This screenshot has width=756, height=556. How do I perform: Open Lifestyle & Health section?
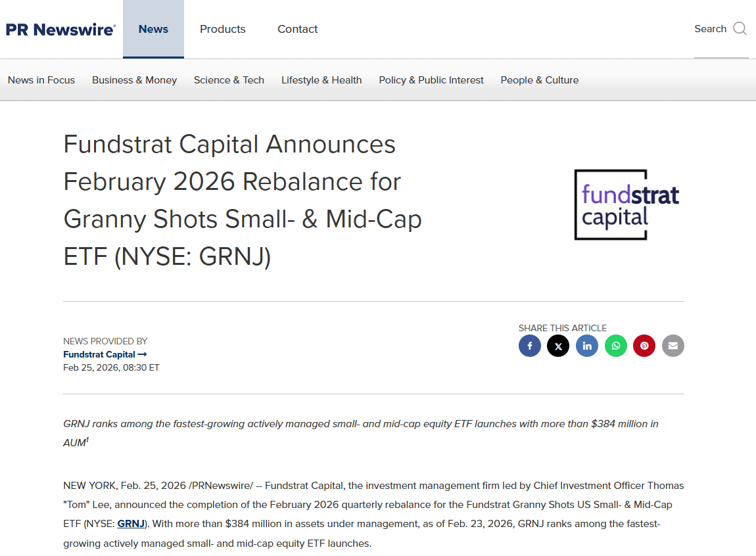(x=321, y=80)
